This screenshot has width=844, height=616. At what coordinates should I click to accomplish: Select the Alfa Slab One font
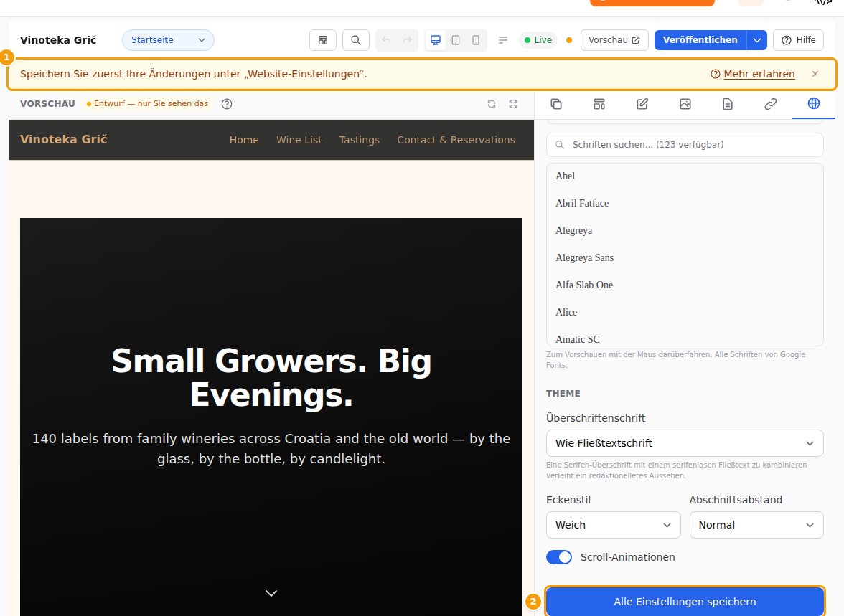click(685, 285)
